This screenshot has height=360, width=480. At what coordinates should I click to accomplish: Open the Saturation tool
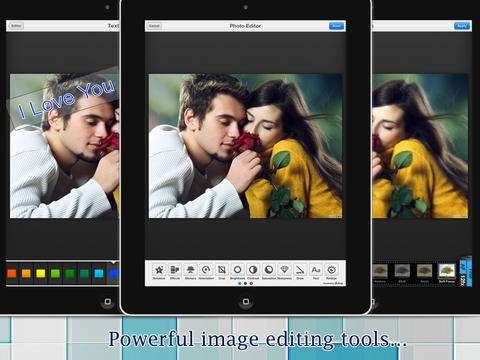tap(269, 271)
